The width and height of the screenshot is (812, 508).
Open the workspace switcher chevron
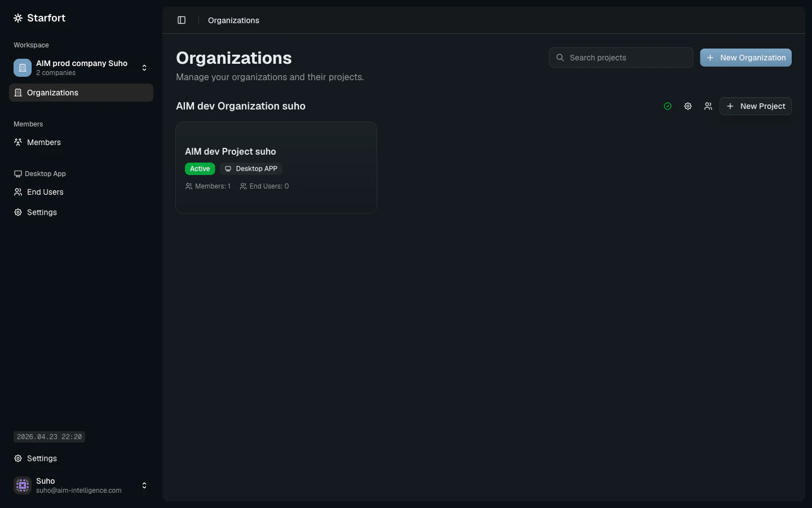point(144,68)
